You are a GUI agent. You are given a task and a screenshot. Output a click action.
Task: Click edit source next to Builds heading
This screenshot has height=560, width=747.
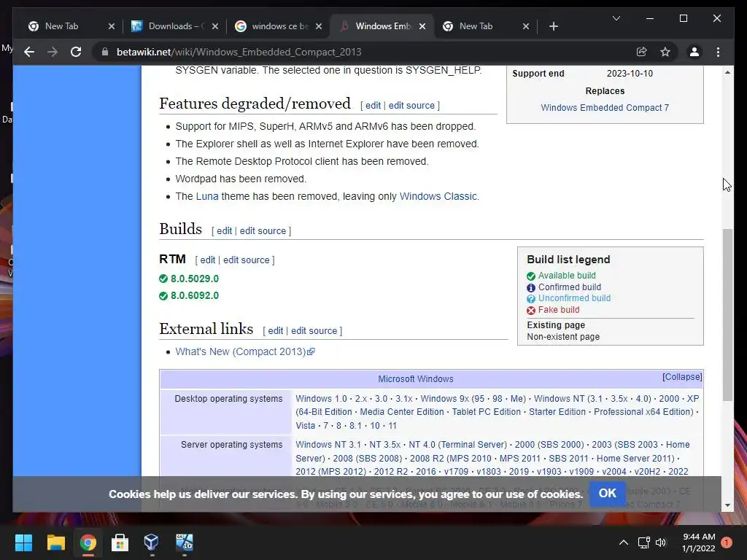coord(263,230)
